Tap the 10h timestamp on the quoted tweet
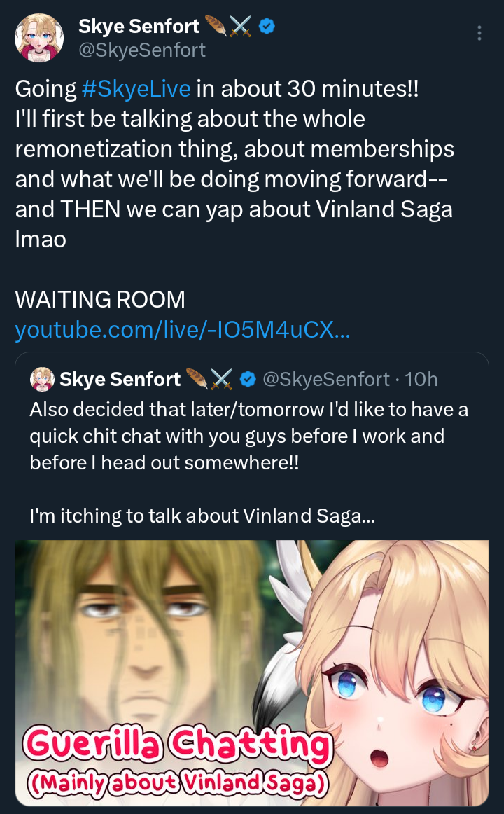This screenshot has width=504, height=814. pyautogui.click(x=421, y=380)
